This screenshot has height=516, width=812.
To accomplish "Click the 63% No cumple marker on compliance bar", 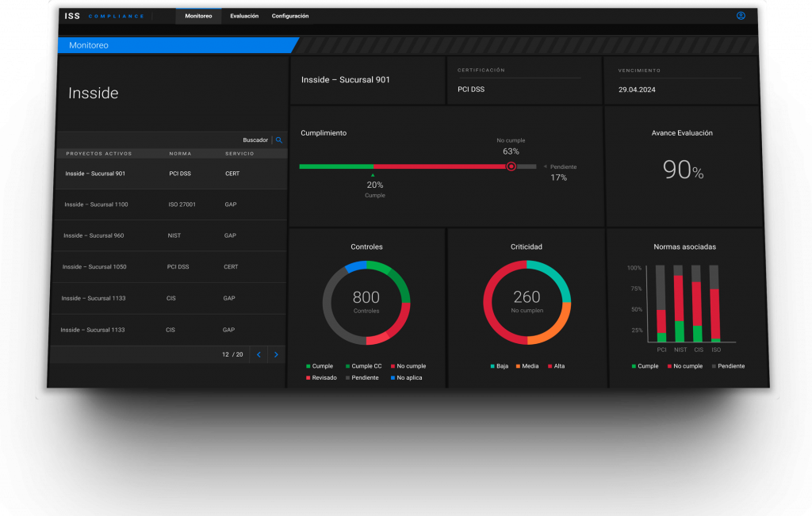I will click(511, 166).
